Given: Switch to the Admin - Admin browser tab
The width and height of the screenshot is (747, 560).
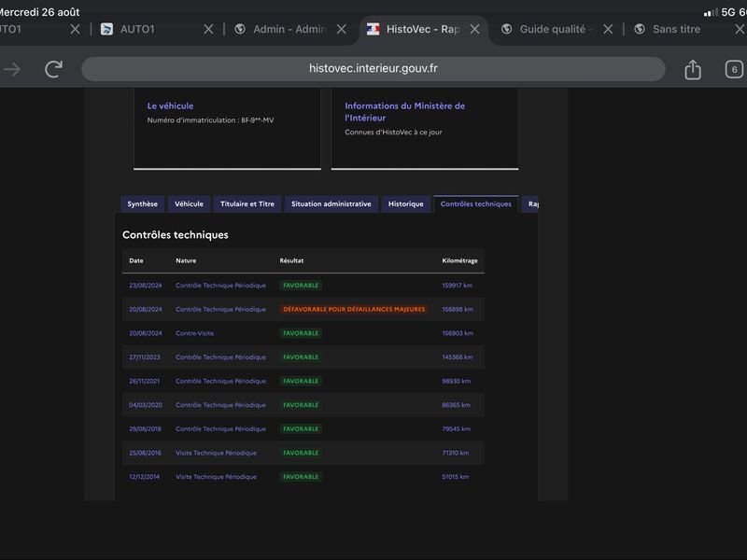Looking at the screenshot, I should click(289, 29).
